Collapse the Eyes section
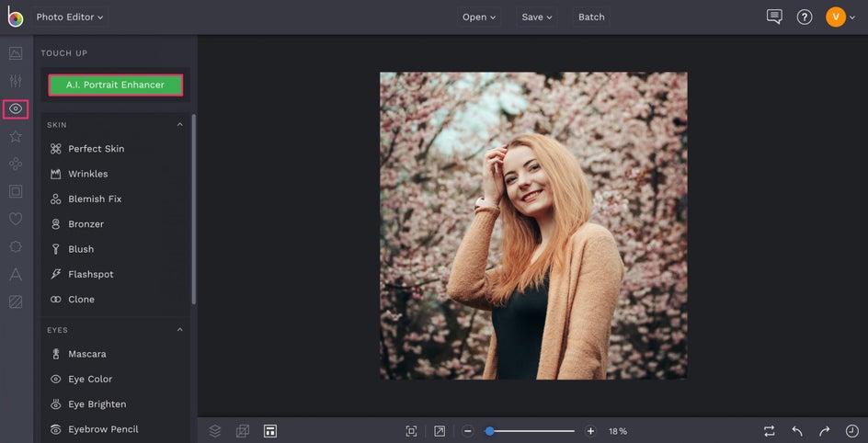 (180, 330)
